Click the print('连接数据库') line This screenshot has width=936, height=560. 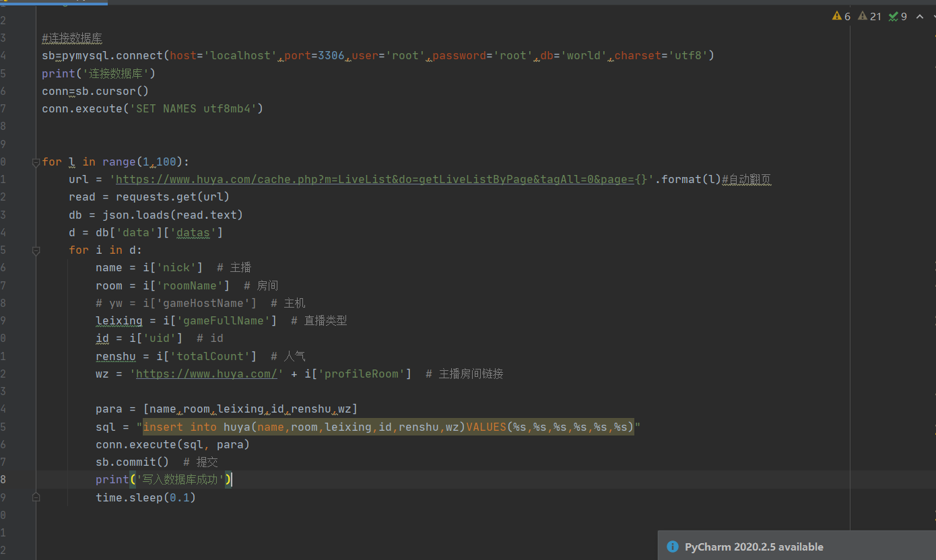(x=99, y=73)
